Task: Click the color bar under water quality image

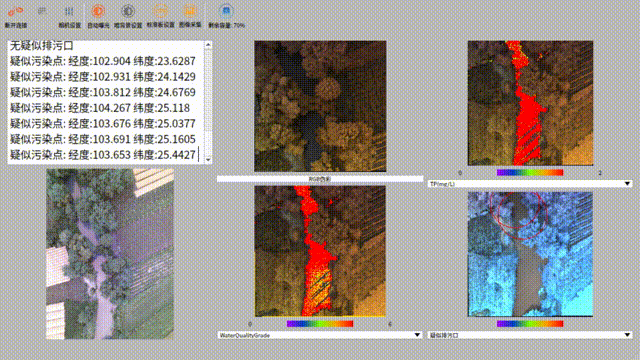Action: (x=320, y=324)
